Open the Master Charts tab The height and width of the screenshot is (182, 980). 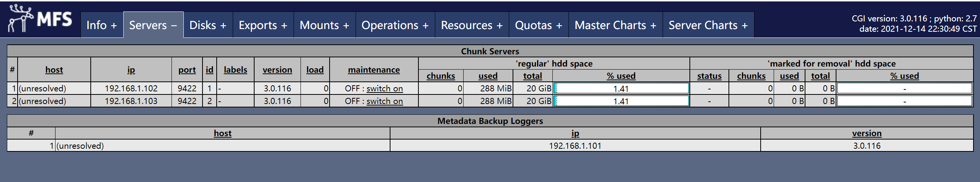coord(616,25)
